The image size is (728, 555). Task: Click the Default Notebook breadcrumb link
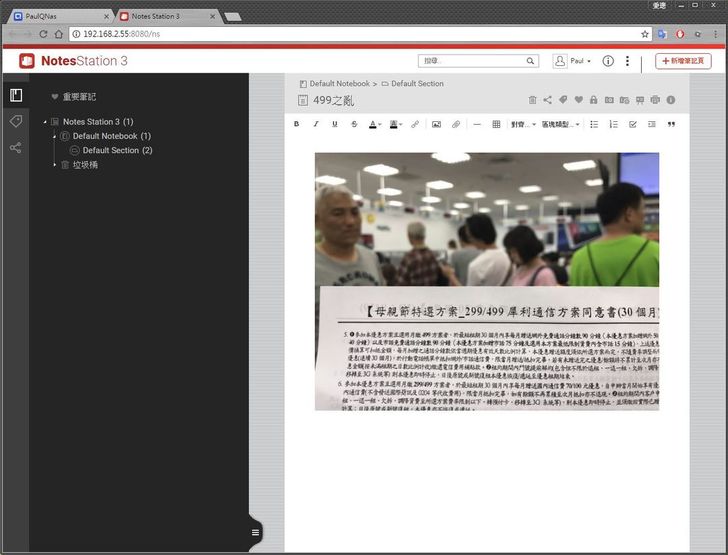pyautogui.click(x=339, y=84)
